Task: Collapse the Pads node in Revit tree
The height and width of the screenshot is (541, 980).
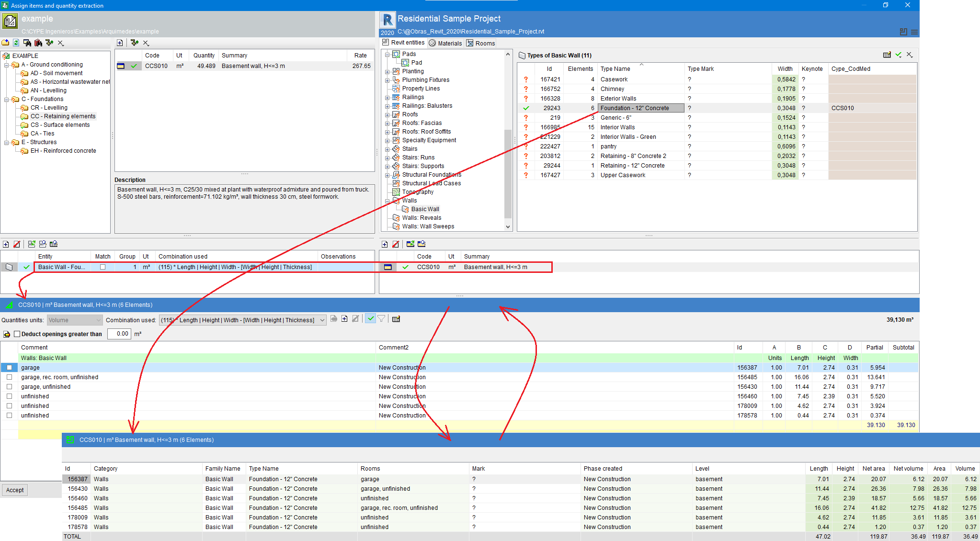Action: [x=387, y=54]
